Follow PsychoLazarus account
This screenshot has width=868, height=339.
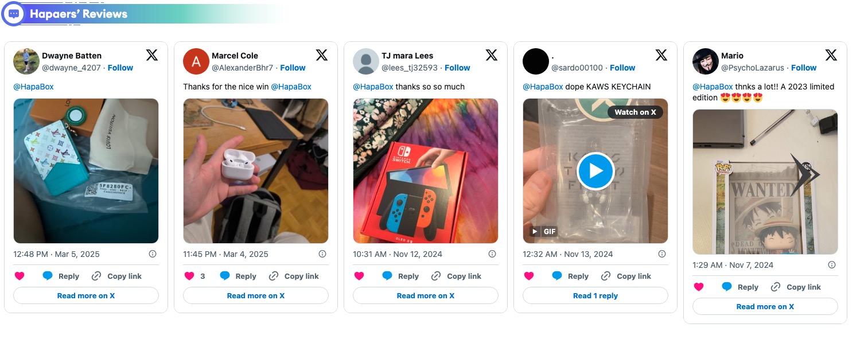pyautogui.click(x=803, y=68)
